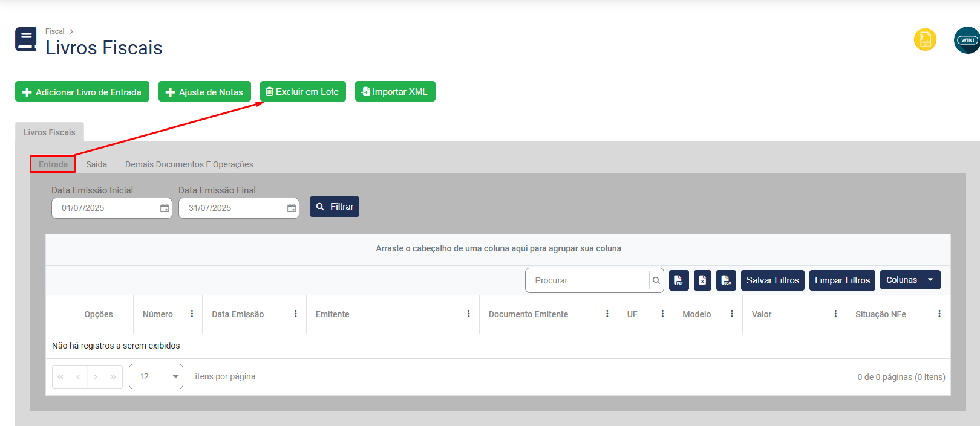Sort by Modelo column header
Screen dimensions: 980x426
697,314
